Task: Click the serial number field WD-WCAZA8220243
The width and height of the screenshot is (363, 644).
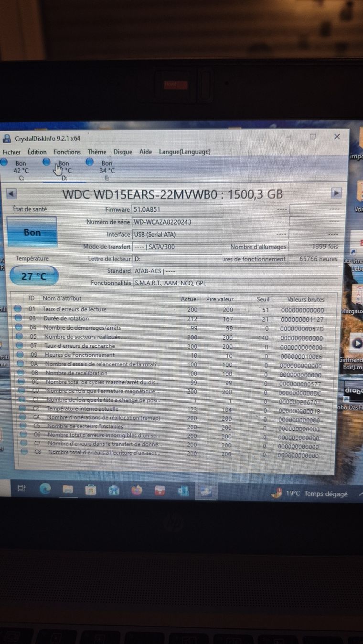Action: click(177, 222)
